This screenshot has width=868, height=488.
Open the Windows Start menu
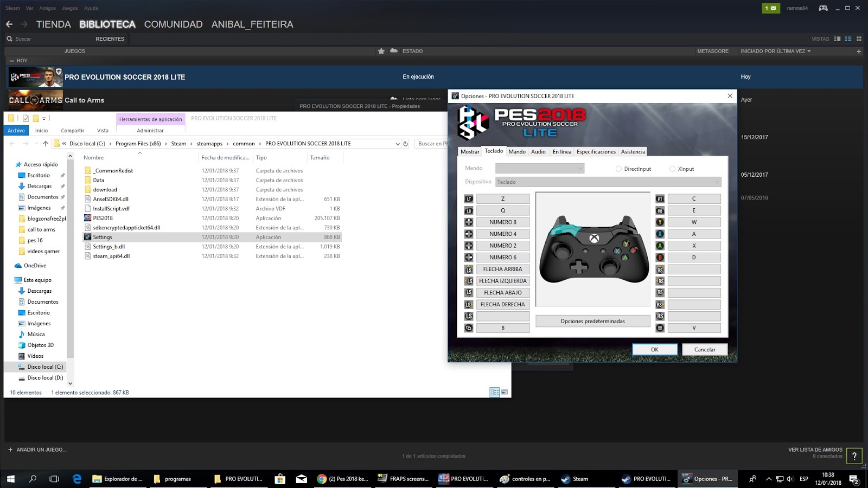pos(10,479)
